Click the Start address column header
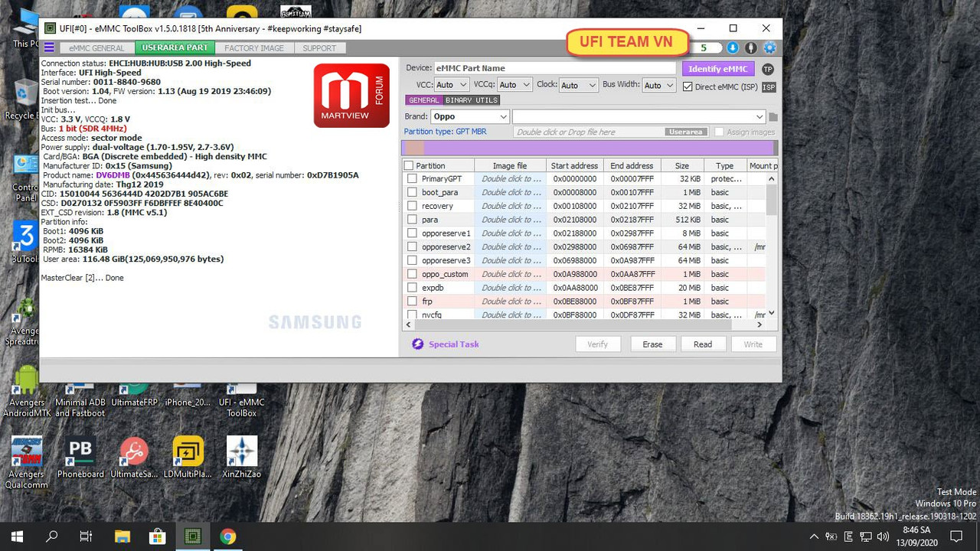The width and height of the screenshot is (980, 551). pyautogui.click(x=574, y=165)
